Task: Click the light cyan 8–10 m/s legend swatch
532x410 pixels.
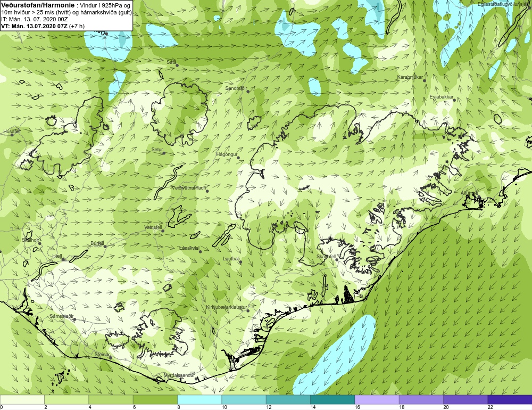Action: point(199,400)
